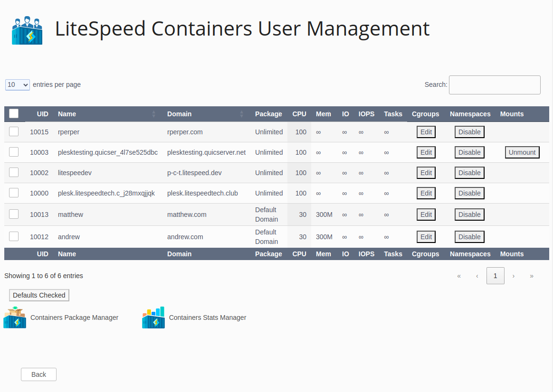Edit cgroups for user rperper
This screenshot has width=553, height=392.
426,132
